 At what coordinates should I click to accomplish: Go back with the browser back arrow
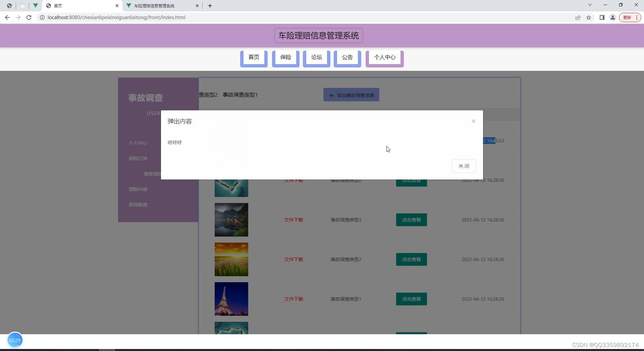tap(7, 17)
